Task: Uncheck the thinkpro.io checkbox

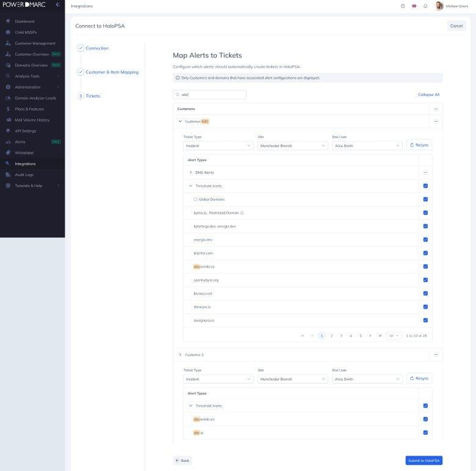Action: coord(425,307)
